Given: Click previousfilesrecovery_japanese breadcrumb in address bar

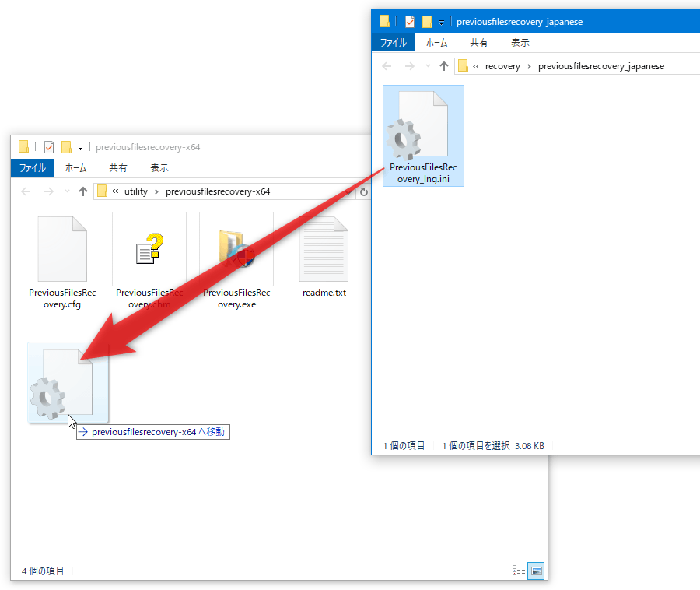Looking at the screenshot, I should coord(601,66).
